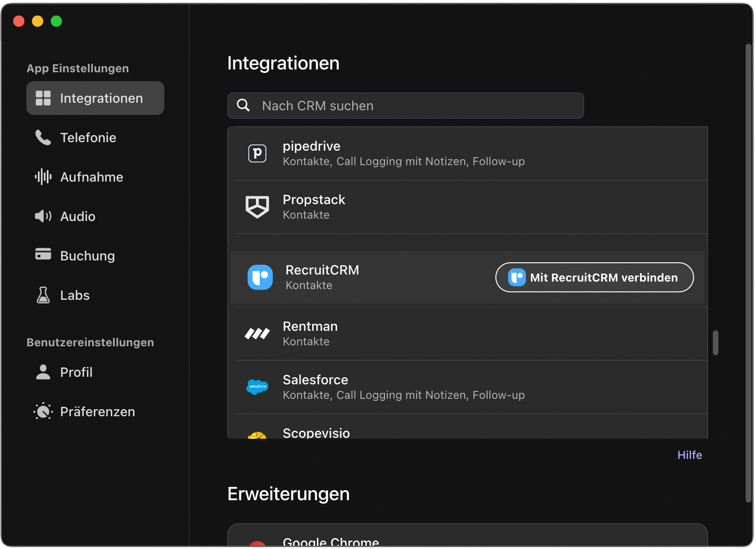
Task: Click the Audio speaker icon
Action: pos(43,216)
